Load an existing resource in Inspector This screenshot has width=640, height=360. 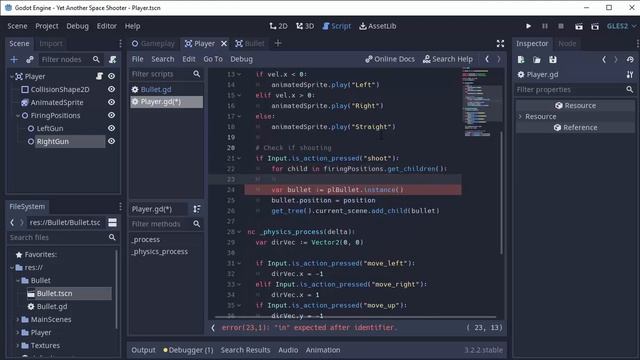pos(537,60)
